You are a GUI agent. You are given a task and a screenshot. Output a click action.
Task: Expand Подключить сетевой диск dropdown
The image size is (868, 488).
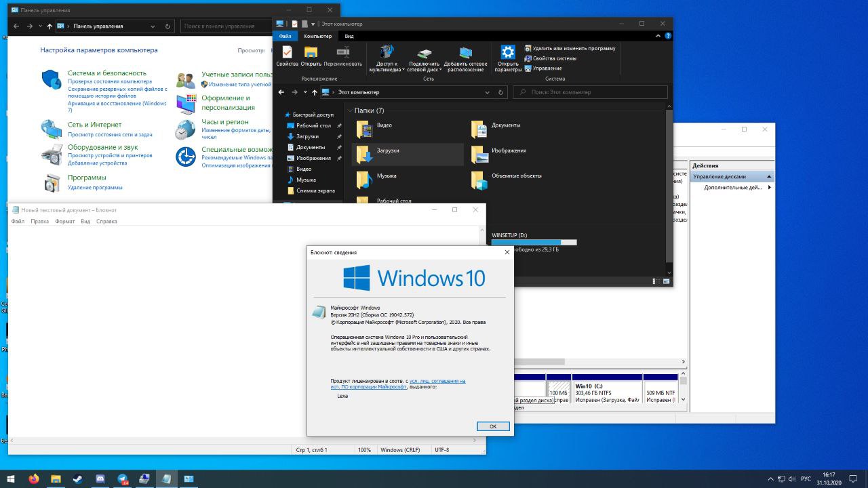440,69
